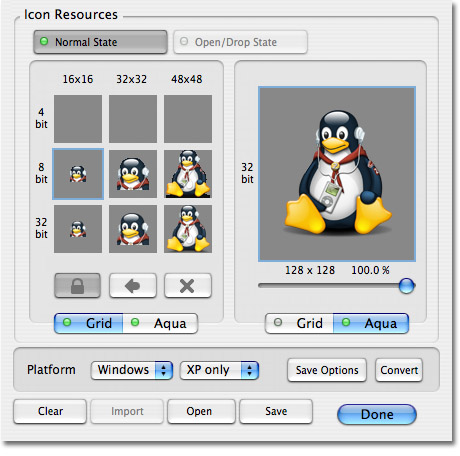Select the 48x48 8-bit penguin icon
This screenshot has width=460, height=456.
[x=188, y=174]
